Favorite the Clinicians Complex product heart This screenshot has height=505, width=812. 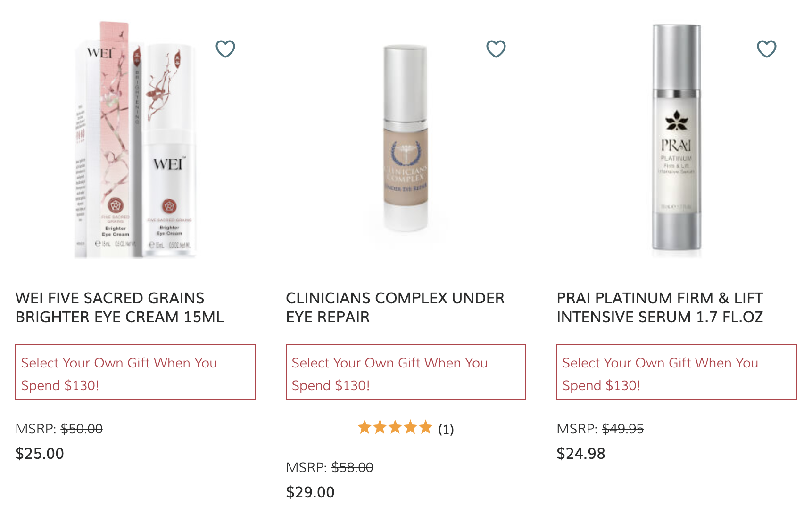496,49
